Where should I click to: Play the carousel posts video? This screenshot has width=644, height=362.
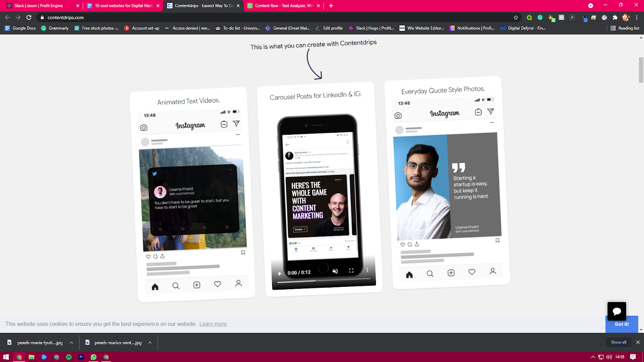(280, 274)
